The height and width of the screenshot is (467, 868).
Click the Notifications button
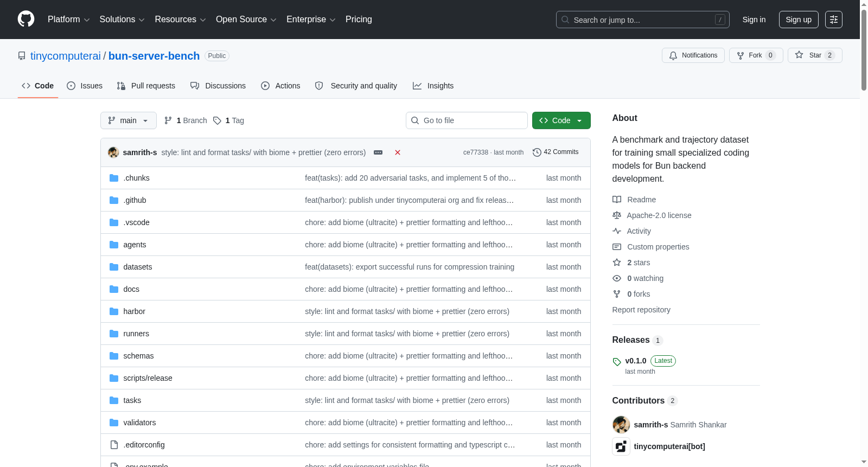click(693, 55)
